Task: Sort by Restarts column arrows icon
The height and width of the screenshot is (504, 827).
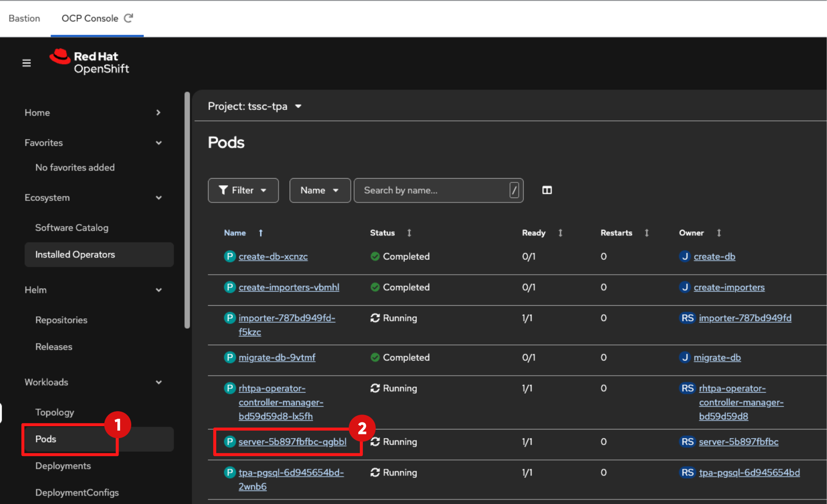Action: click(x=647, y=233)
